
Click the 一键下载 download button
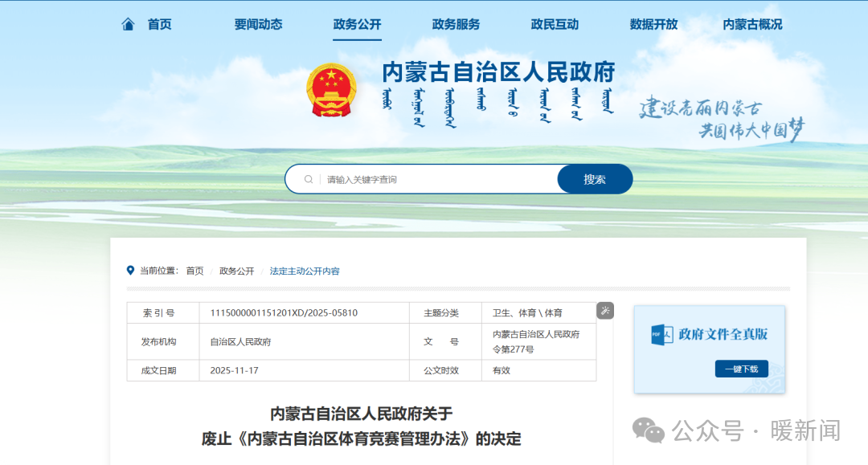click(x=741, y=369)
